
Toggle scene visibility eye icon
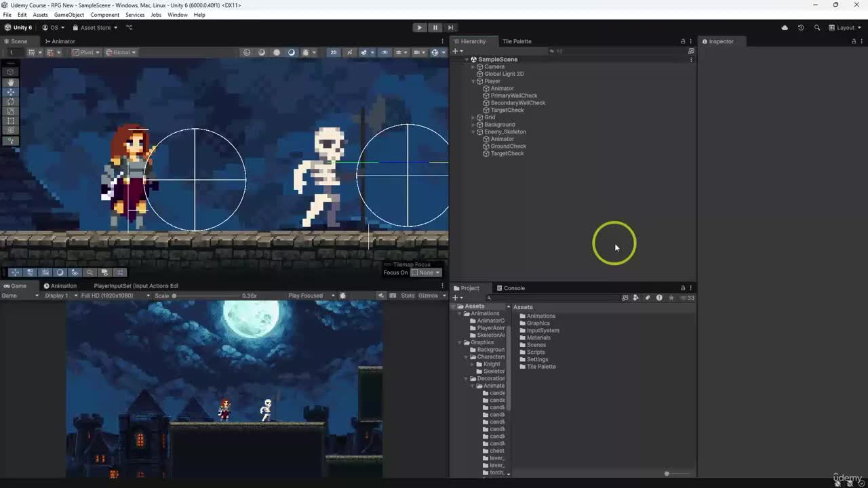coord(384,52)
